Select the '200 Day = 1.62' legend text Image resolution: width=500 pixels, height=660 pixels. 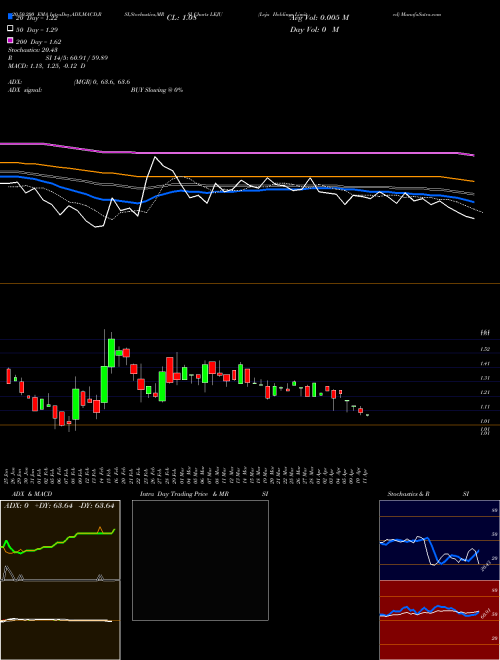tap(39, 42)
